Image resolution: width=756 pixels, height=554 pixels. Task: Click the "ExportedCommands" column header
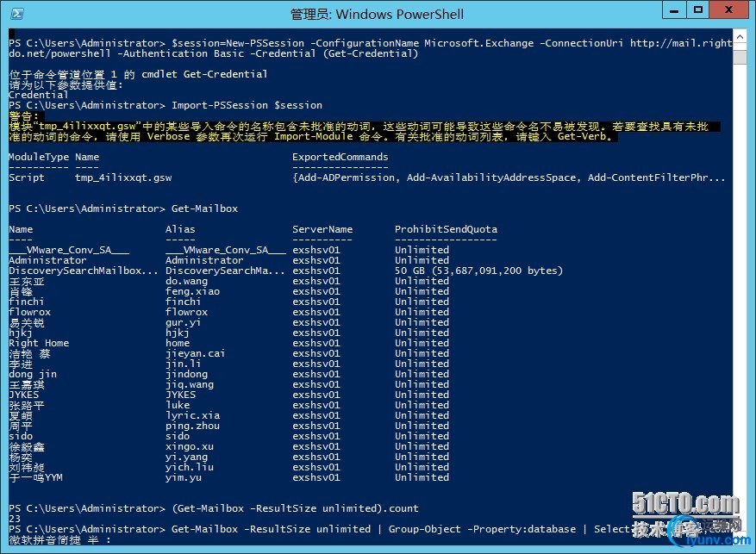click(340, 157)
